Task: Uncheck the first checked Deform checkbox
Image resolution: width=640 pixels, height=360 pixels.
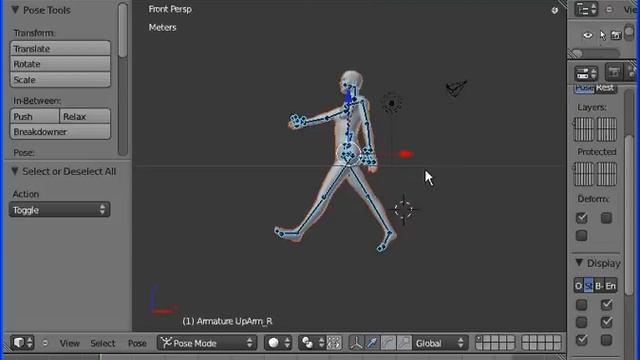Action: 582,218
